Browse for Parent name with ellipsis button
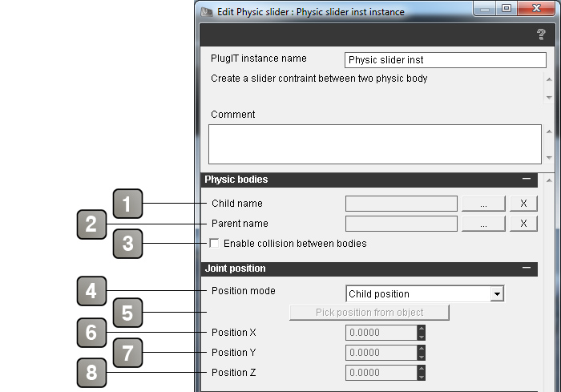 [x=483, y=224]
